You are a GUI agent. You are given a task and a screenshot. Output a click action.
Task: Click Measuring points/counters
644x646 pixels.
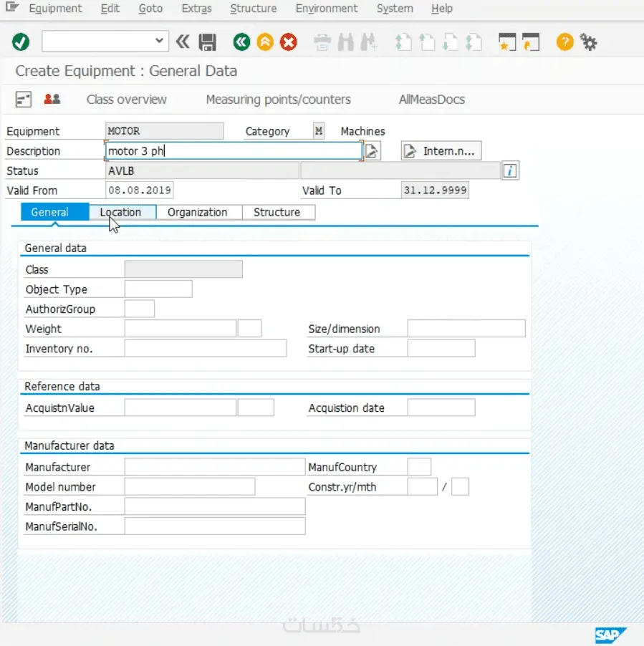pyautogui.click(x=277, y=100)
